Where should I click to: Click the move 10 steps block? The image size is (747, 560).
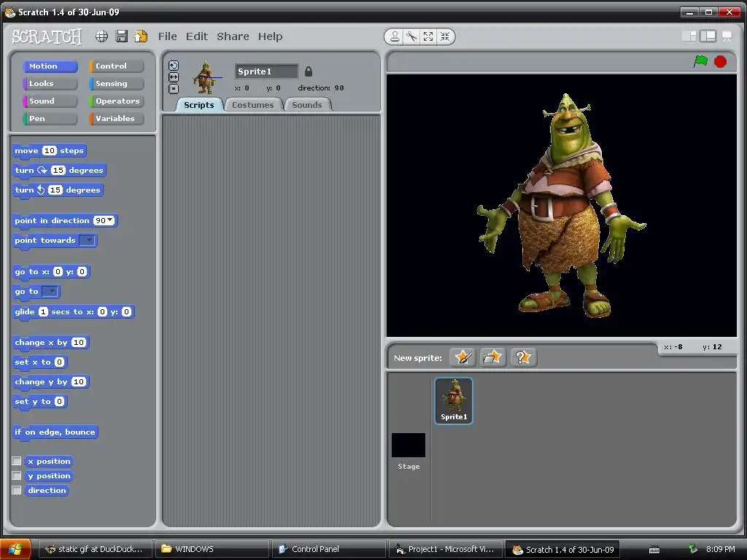(x=49, y=151)
